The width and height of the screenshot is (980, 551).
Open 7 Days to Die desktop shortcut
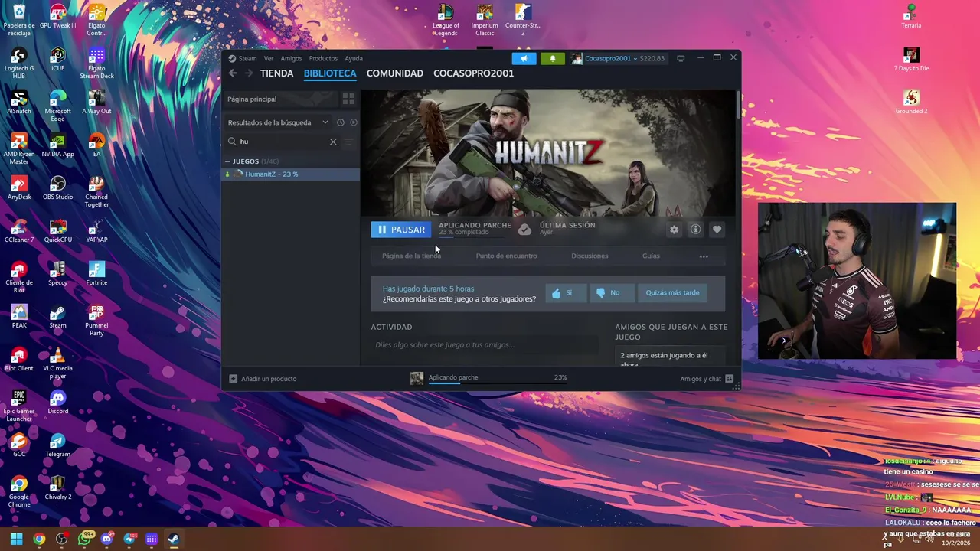click(x=911, y=60)
